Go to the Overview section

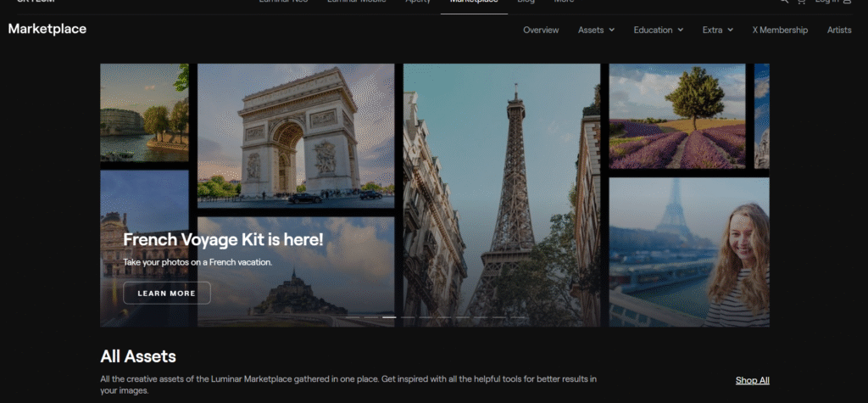[541, 30]
